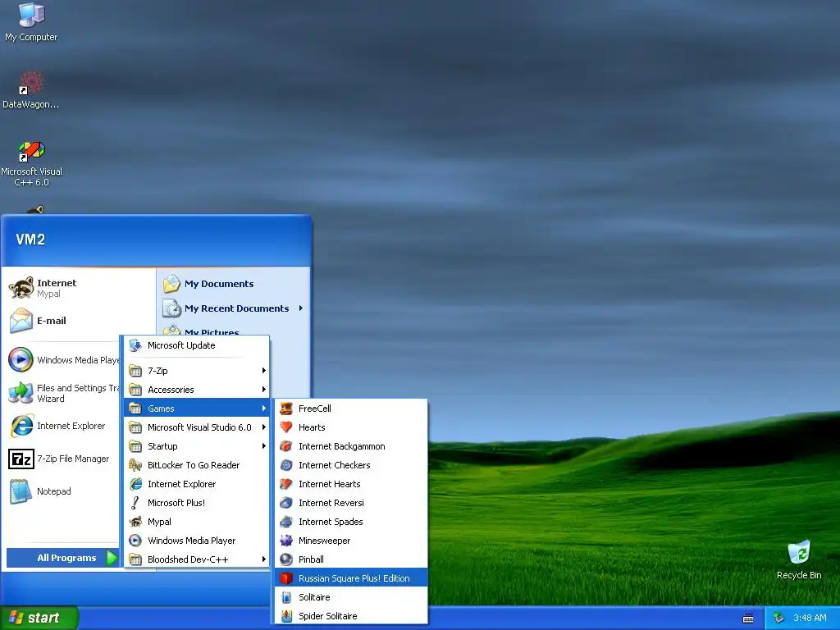Click the My Documents folder icon
The width and height of the screenshot is (840, 630).
click(x=172, y=283)
